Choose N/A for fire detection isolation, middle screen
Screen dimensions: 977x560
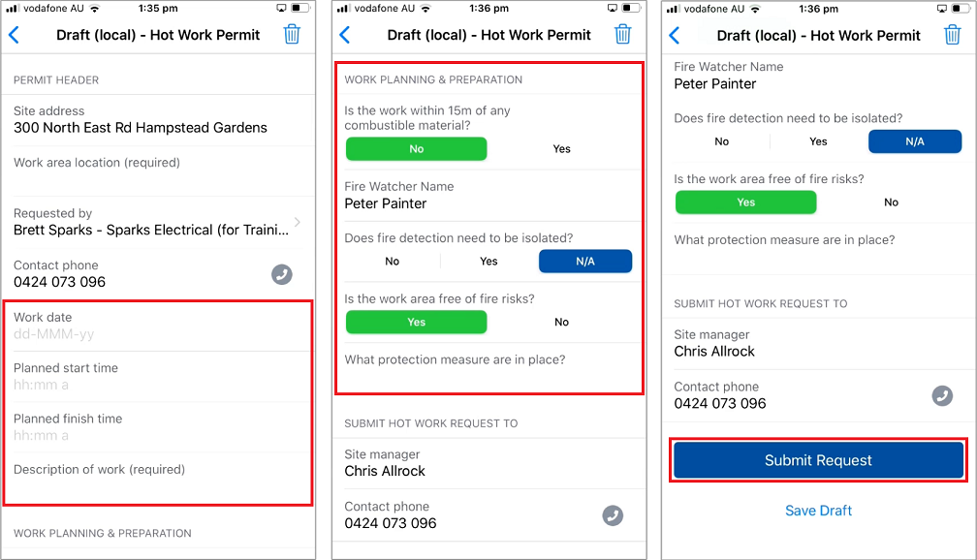[x=585, y=262]
